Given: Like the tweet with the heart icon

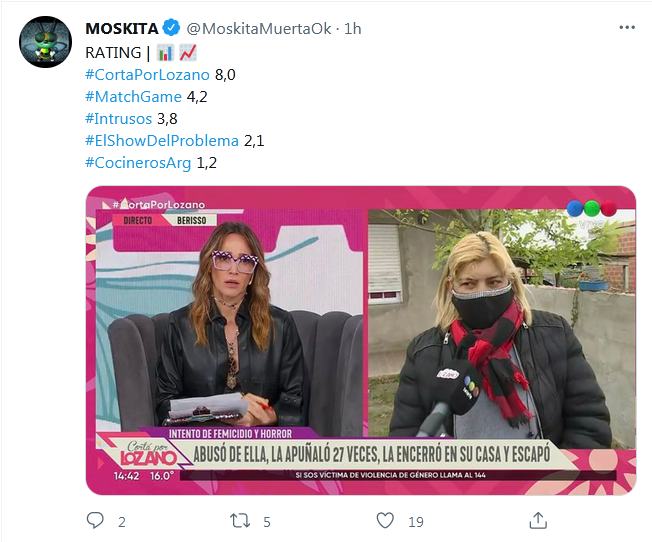Looking at the screenshot, I should click(385, 520).
